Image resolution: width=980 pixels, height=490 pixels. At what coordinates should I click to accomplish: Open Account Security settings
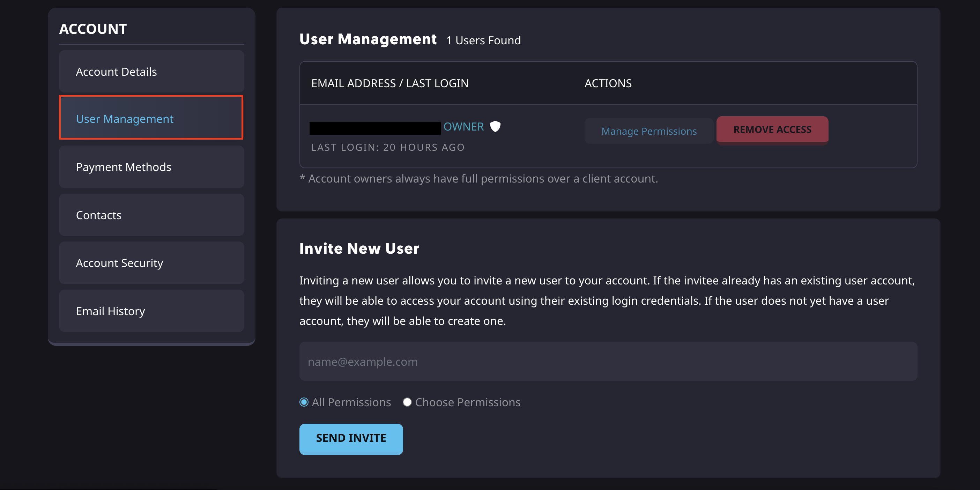point(151,263)
